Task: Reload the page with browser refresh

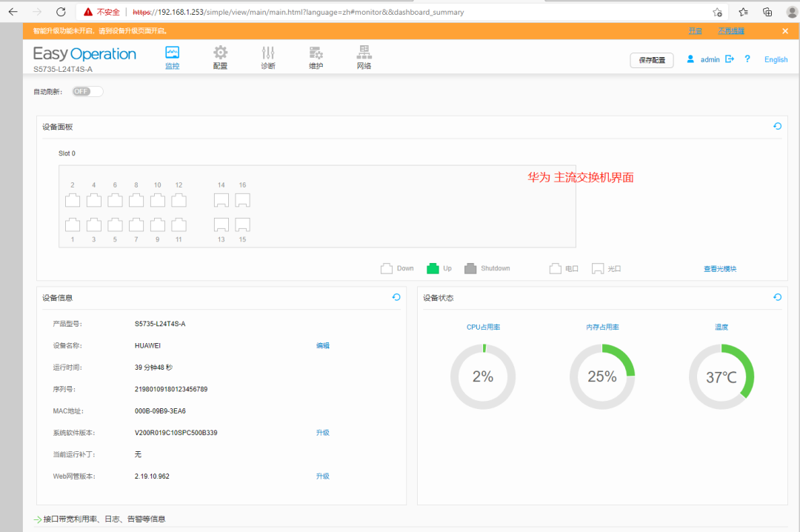Action: (61, 12)
